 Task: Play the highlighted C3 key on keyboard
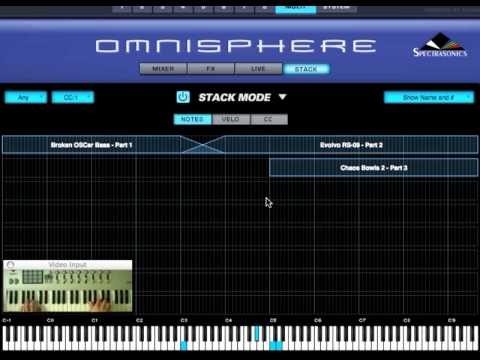[183, 345]
